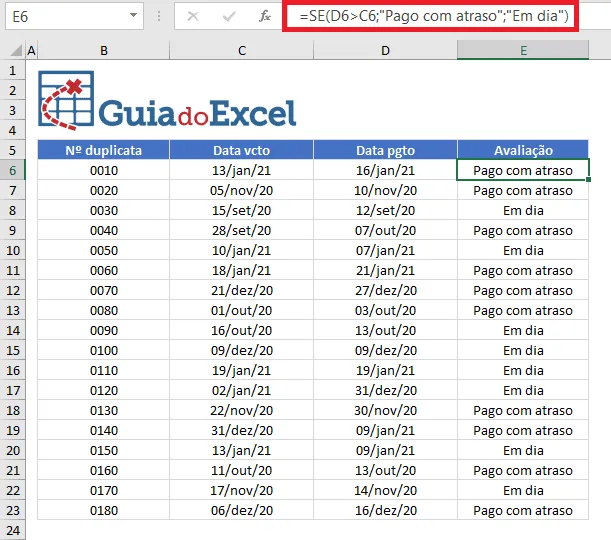Select cell with date 28/set/20
Viewport: 611px width, 540px height.
pyautogui.click(x=242, y=230)
